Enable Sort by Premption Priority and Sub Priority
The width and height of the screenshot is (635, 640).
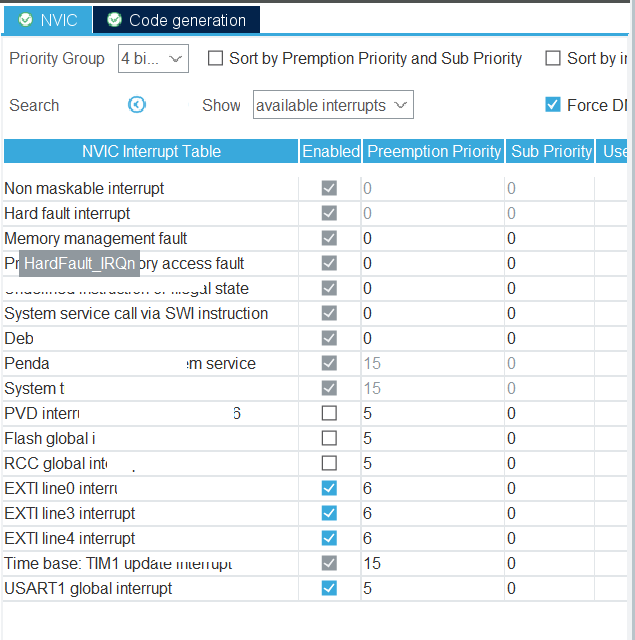coord(215,59)
